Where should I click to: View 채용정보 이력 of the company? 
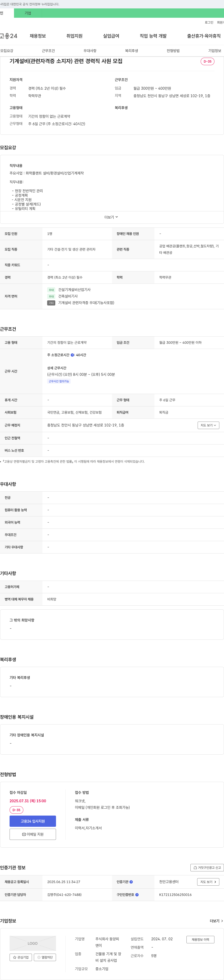(x=200, y=940)
